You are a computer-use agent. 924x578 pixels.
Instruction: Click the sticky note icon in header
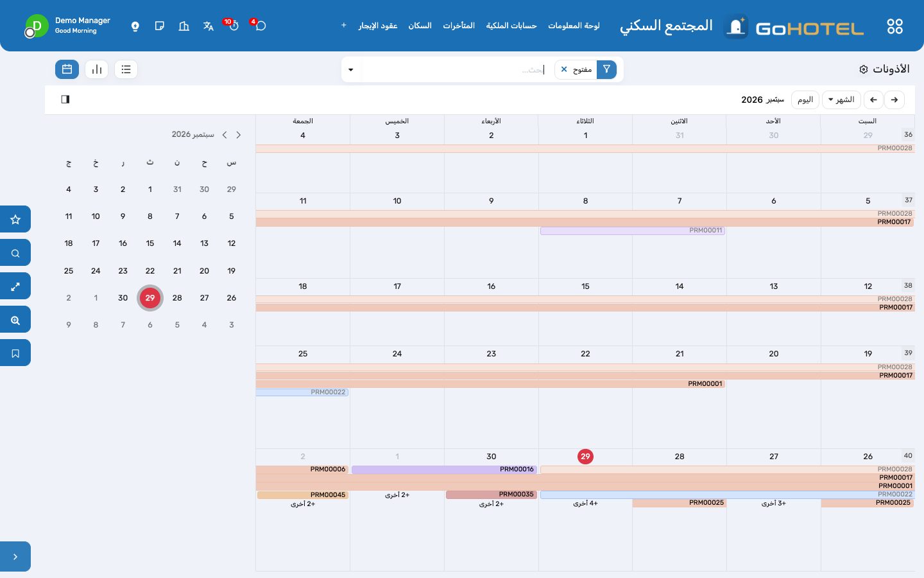coord(160,26)
